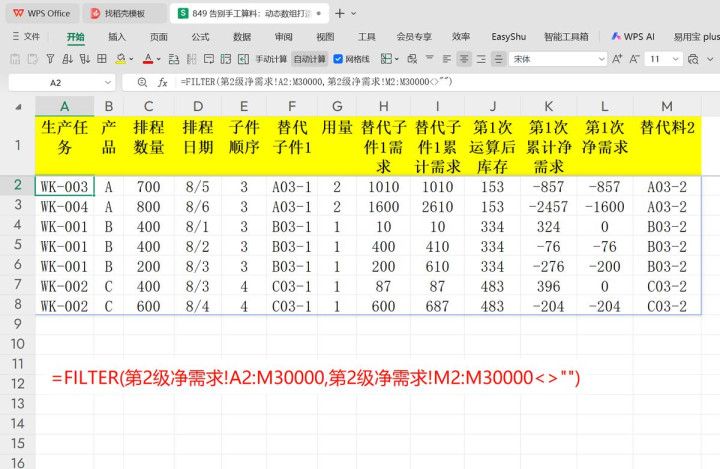The height and width of the screenshot is (469, 720).
Task: Click the paste clipboard icon
Action: [15, 59]
